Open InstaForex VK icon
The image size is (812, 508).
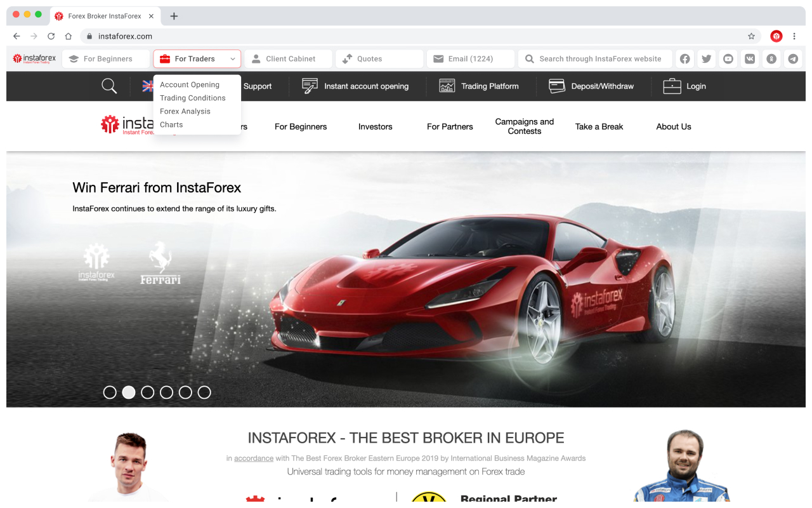(750, 58)
